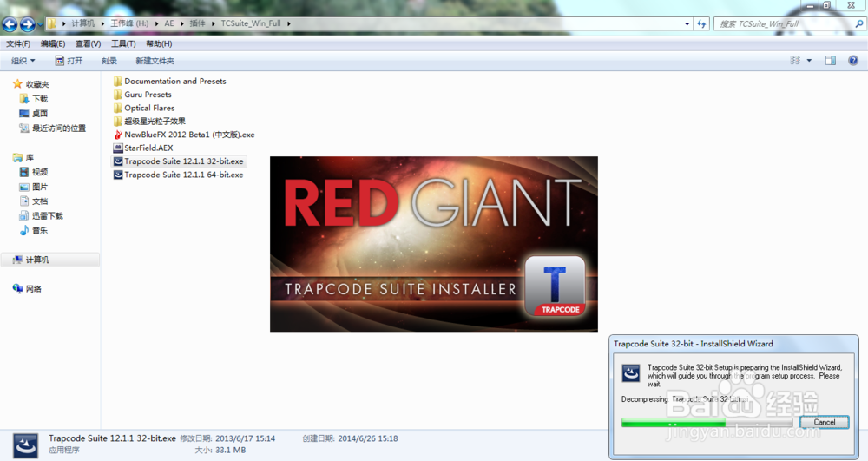The image size is (868, 461).
Task: Click the search magnifier icon
Action: coord(858,23)
